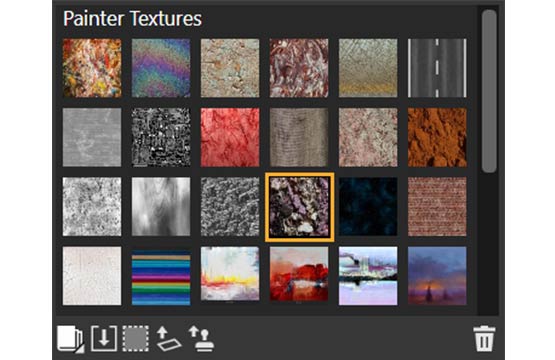The width and height of the screenshot is (555, 360).
Task: Choose the red crumpled paint texture
Action: (230, 137)
